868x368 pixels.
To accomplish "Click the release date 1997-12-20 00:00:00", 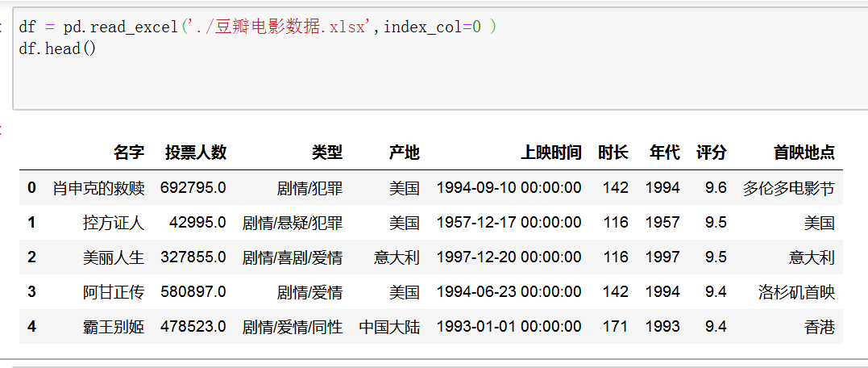I will point(509,257).
